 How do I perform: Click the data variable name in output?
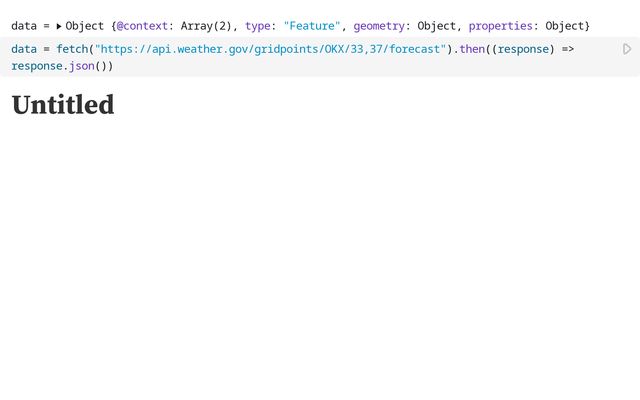coord(24,26)
